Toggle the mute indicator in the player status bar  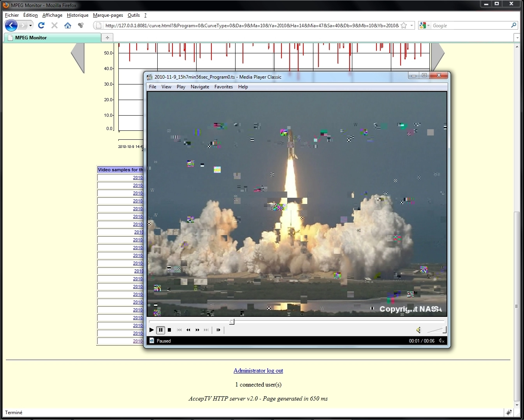click(441, 341)
